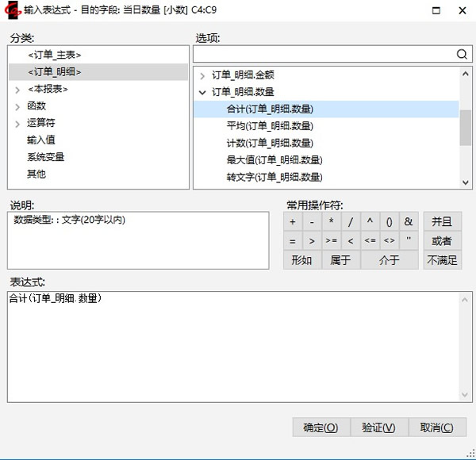Click the options list scroll-down arrow
The width and height of the screenshot is (476, 460).
tap(465, 182)
